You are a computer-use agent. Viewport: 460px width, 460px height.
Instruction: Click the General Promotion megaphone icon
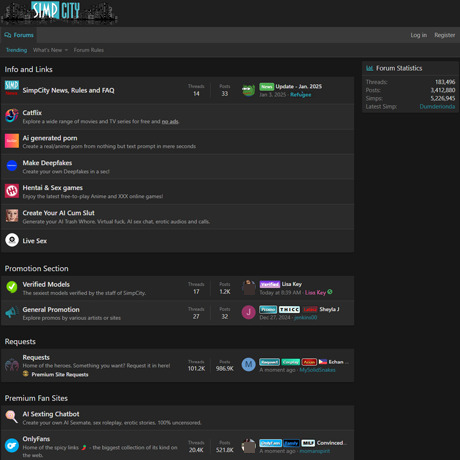click(12, 312)
